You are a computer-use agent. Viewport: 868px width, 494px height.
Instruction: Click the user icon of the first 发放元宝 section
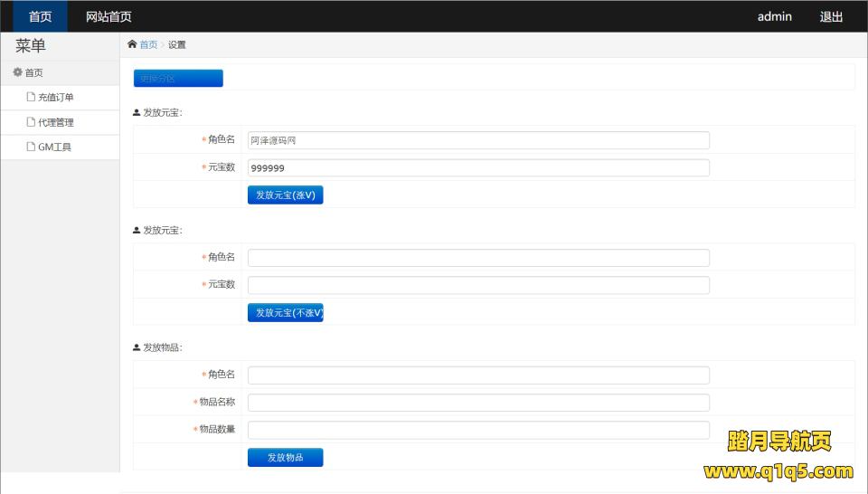click(137, 113)
